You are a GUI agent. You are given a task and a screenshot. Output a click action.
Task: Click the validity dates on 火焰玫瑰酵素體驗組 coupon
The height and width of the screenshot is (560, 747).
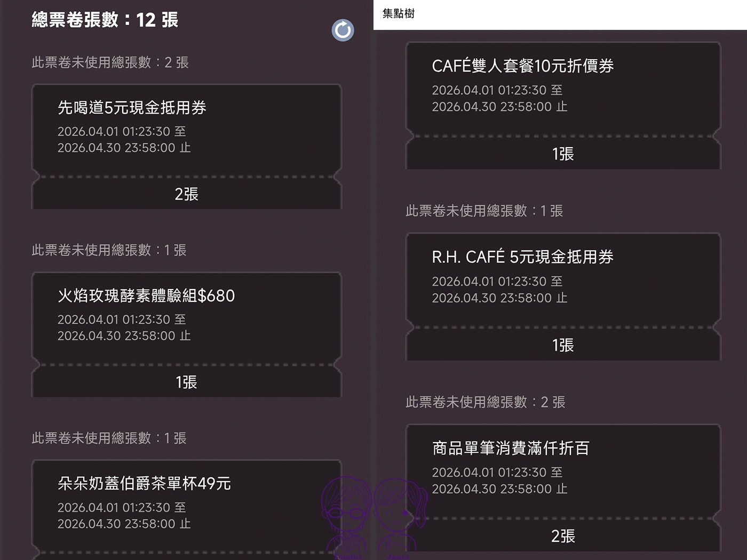[124, 327]
